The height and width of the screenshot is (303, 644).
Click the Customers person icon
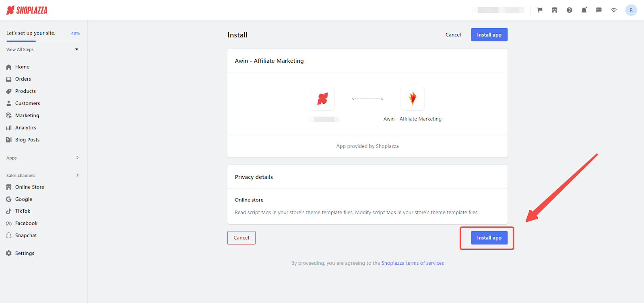[8, 103]
